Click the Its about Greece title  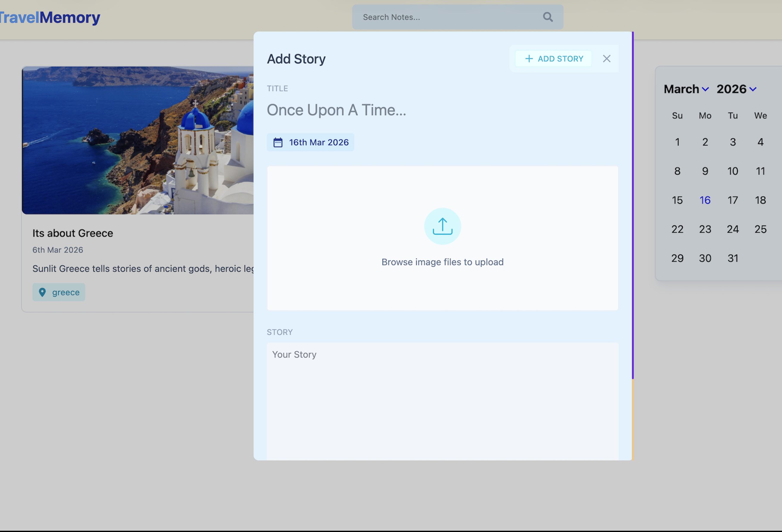coord(73,233)
